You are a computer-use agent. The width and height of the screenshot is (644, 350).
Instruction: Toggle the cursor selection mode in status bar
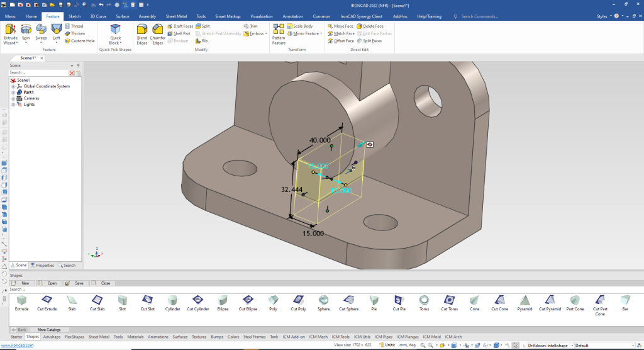point(516,345)
